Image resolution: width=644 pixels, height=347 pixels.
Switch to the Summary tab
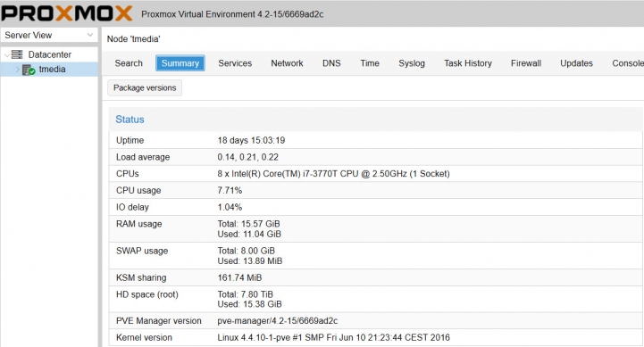pyautogui.click(x=180, y=63)
